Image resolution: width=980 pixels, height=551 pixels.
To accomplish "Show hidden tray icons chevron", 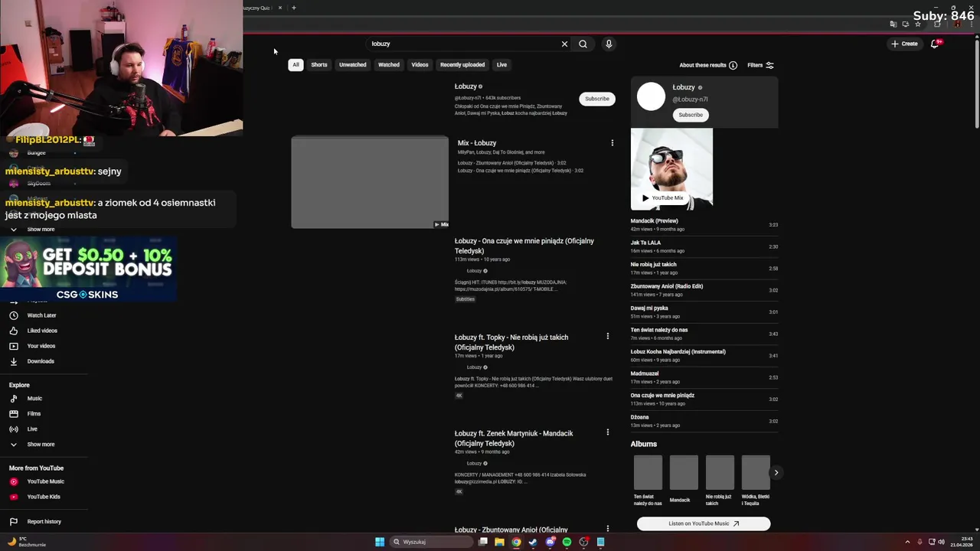I will point(907,542).
